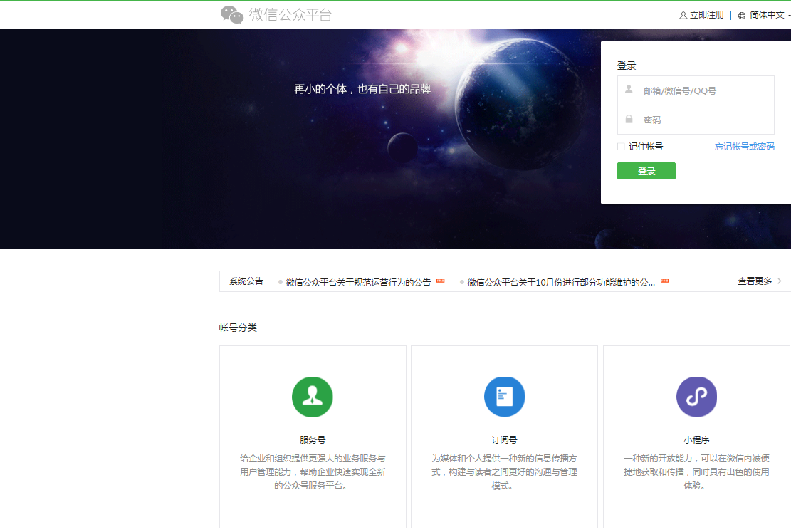Enable the 记住帐号 checkbox
Screen dimensions: 791x532
pyautogui.click(x=621, y=147)
